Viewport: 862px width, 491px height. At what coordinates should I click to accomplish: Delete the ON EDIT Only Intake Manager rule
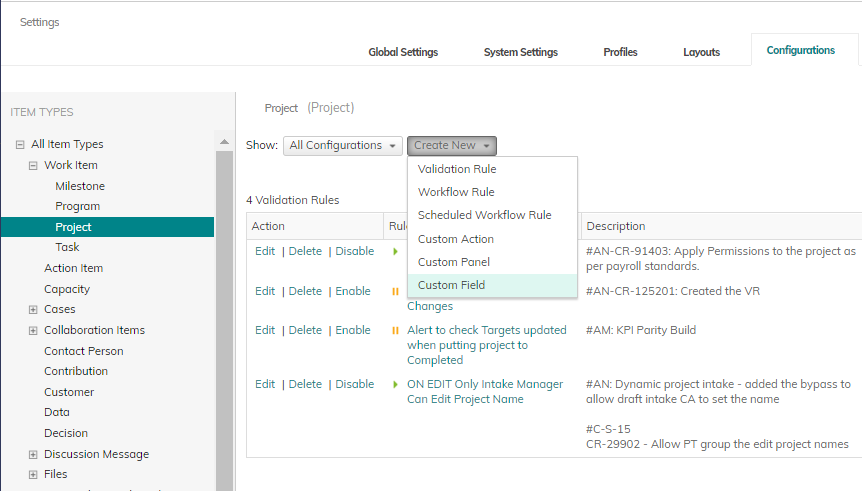pyautogui.click(x=305, y=384)
